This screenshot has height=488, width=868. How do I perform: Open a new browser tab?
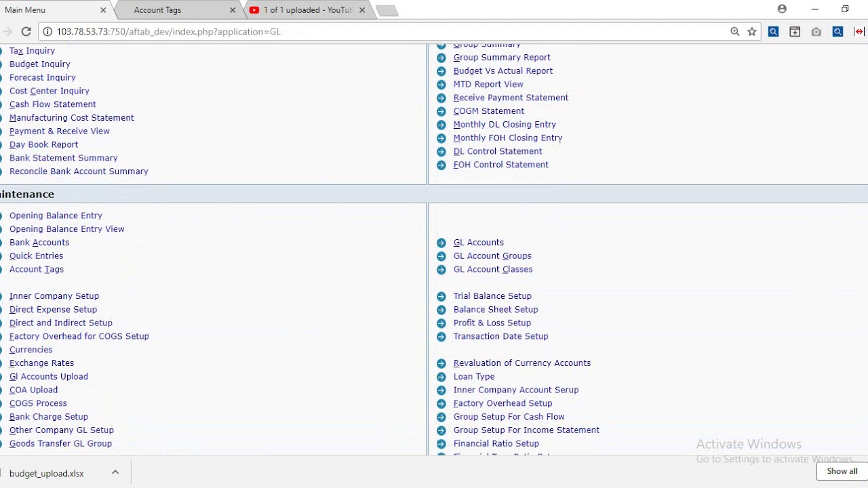coord(387,10)
